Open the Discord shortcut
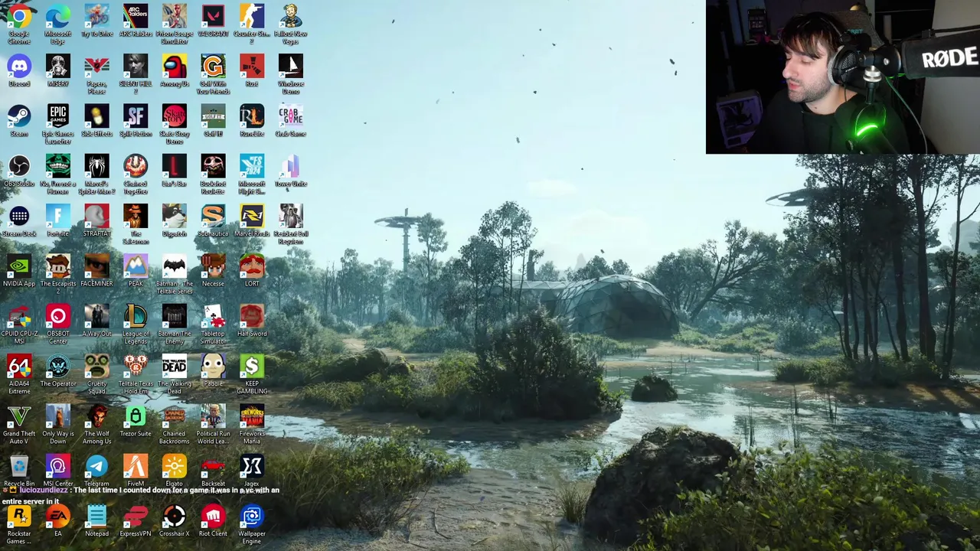 click(19, 67)
